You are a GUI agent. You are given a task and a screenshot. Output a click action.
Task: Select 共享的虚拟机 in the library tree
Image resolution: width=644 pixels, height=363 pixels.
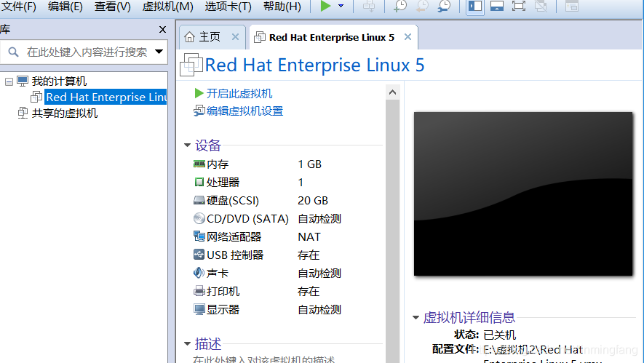point(65,113)
